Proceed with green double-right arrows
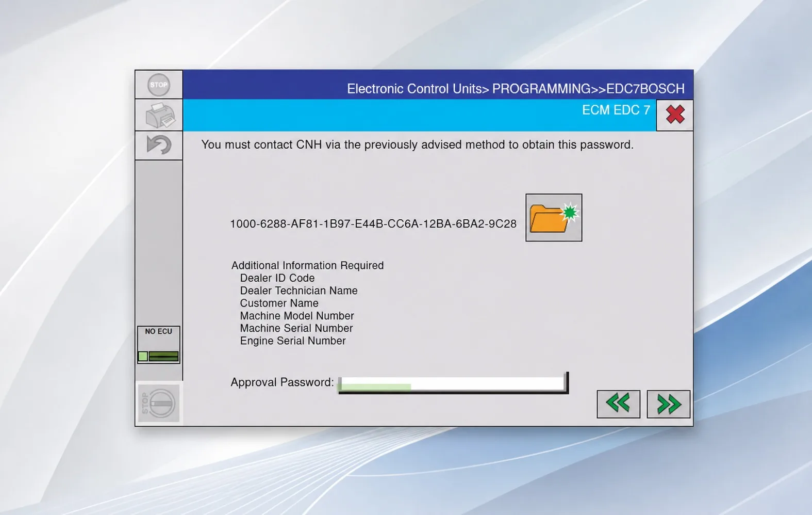This screenshot has height=515, width=812. [x=668, y=404]
